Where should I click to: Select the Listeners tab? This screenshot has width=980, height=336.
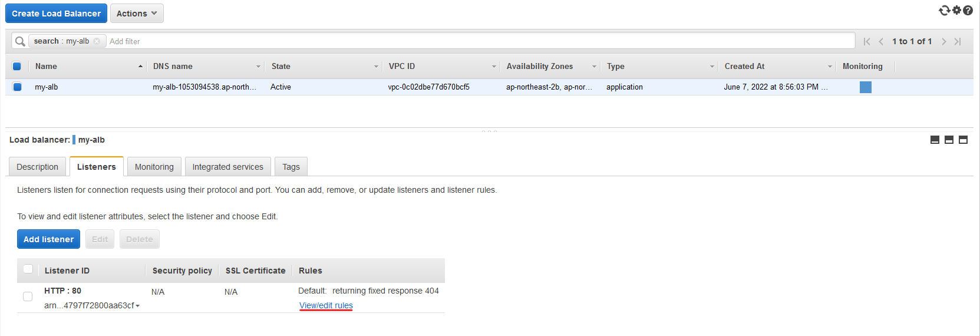coord(97,167)
